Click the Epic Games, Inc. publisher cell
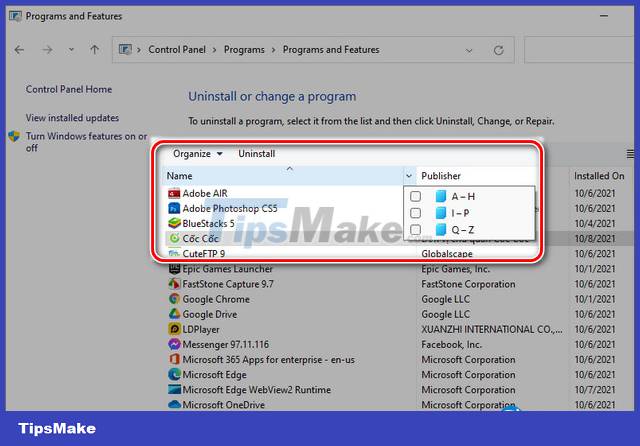This screenshot has width=640, height=446. 456,269
